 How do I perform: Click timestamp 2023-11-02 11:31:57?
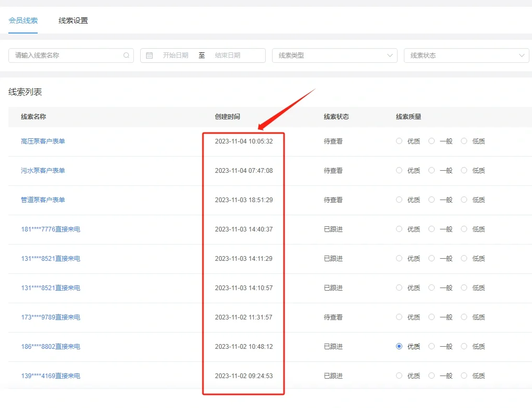tap(244, 317)
